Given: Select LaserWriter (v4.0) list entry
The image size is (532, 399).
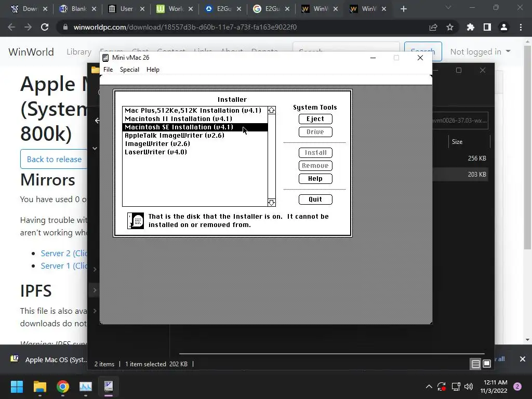Looking at the screenshot, I should (195, 152).
